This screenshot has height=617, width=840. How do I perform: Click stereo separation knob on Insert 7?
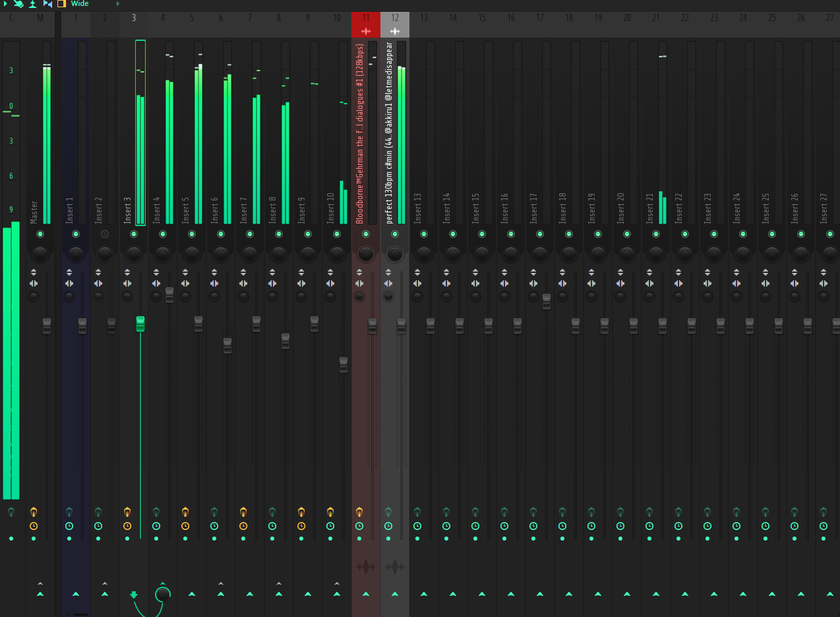243,297
